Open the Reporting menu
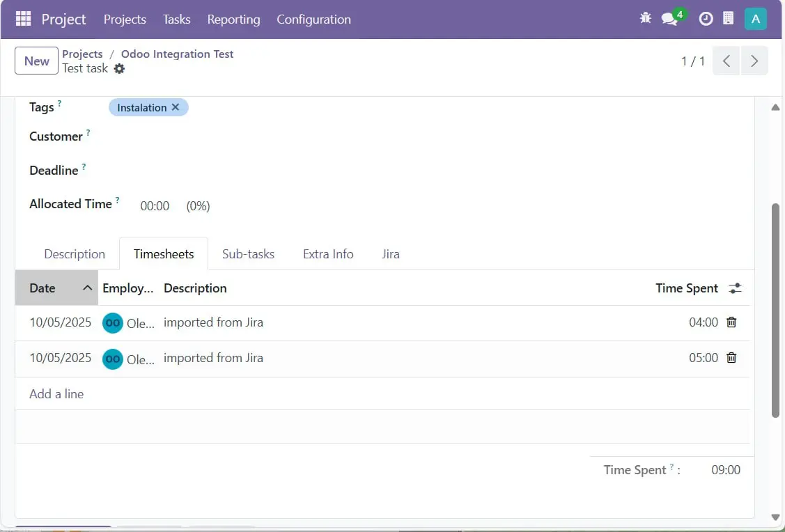 tap(233, 19)
